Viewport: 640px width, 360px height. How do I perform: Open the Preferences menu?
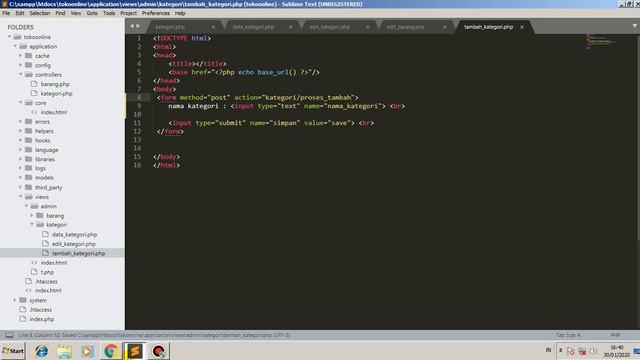156,13
